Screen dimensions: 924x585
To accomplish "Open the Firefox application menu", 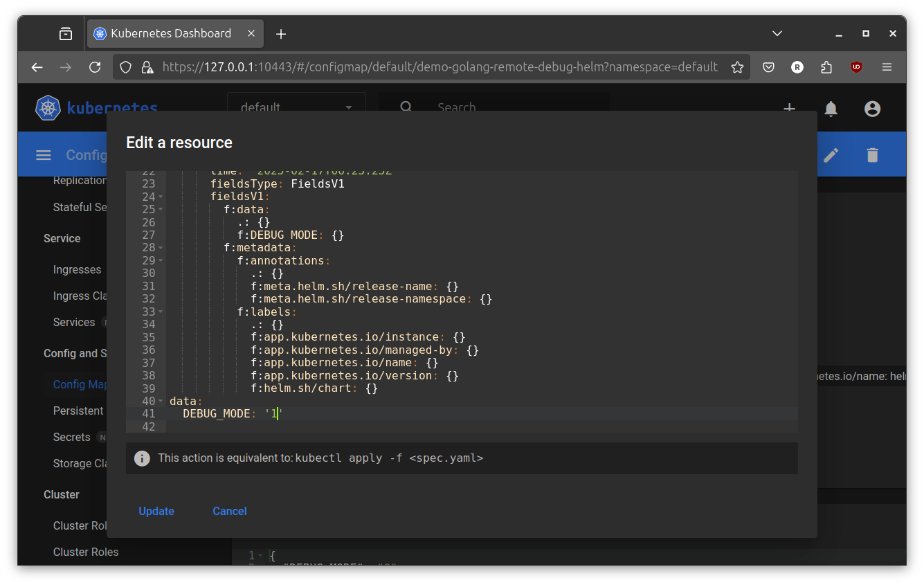I will point(887,67).
